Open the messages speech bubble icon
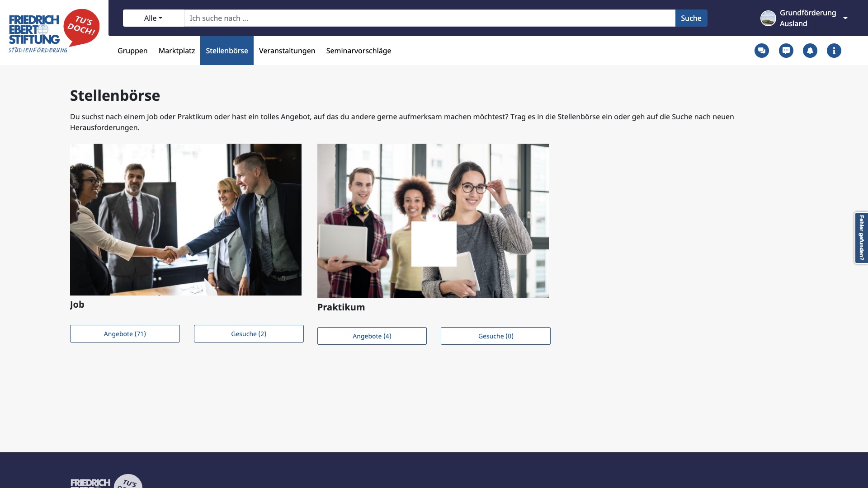The height and width of the screenshot is (488, 868). pos(786,51)
